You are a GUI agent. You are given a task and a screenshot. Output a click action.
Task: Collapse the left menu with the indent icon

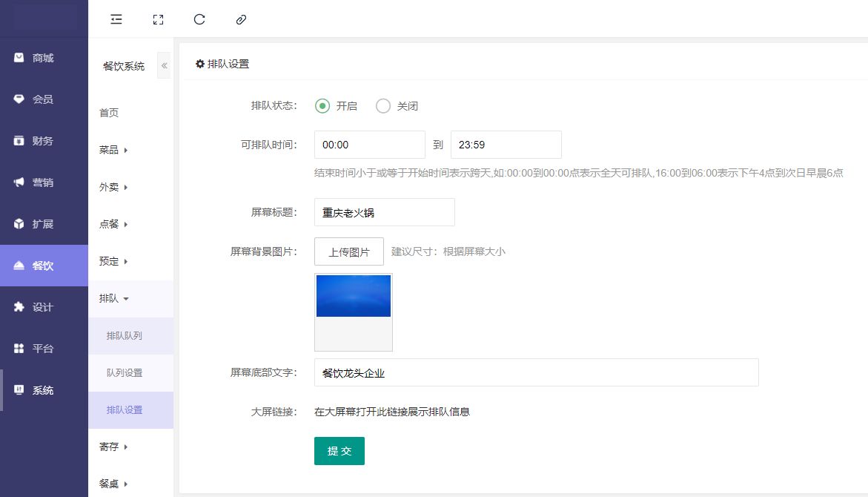116,20
